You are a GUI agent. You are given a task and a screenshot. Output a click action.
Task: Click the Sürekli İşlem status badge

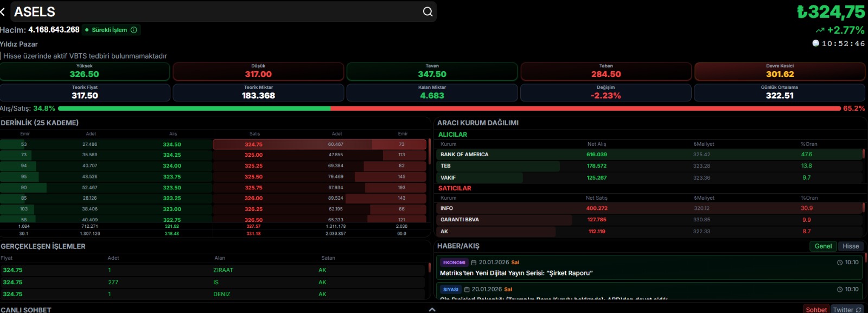pyautogui.click(x=111, y=30)
